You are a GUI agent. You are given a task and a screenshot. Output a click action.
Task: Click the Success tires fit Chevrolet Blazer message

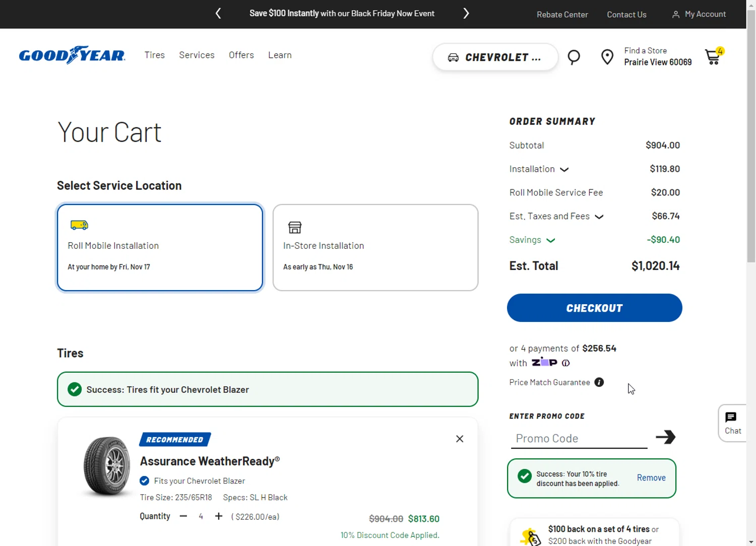point(268,389)
